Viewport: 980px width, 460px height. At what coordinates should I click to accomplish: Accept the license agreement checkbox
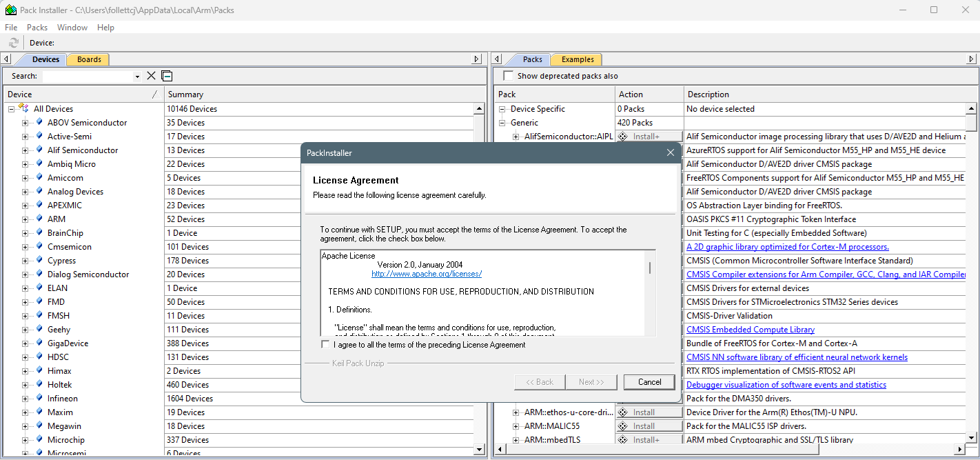pyautogui.click(x=325, y=345)
